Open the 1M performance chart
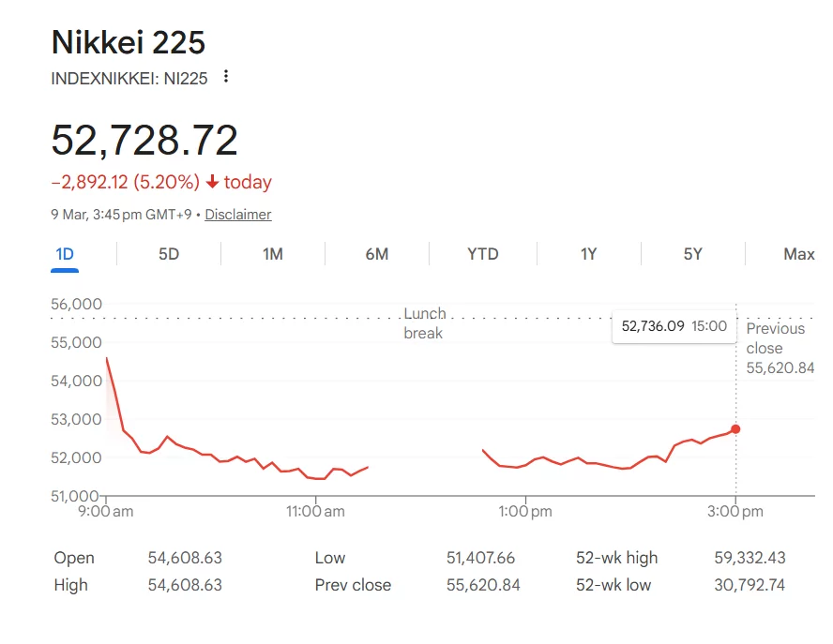Image resolution: width=833 pixels, height=644 pixels. 272,253
